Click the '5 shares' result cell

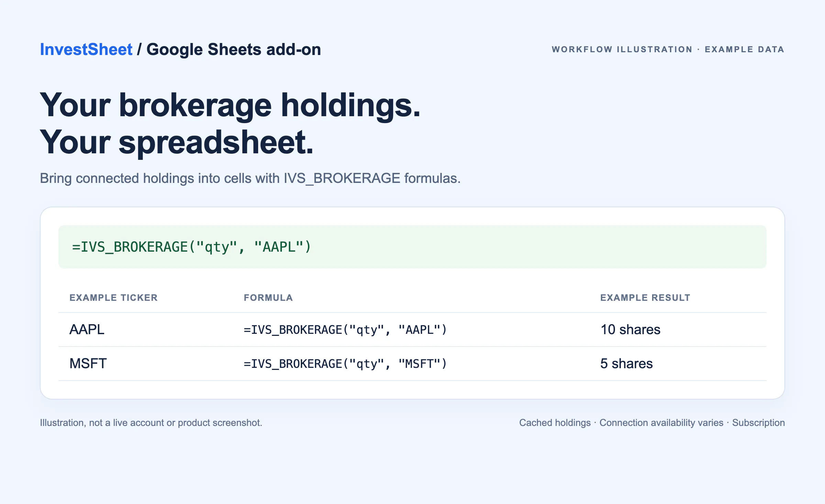[x=626, y=363]
